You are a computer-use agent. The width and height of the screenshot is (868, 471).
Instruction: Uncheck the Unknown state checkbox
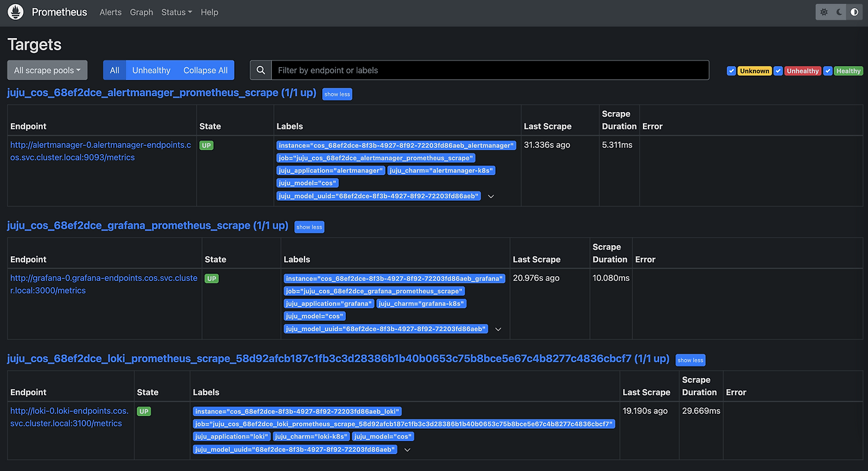pos(731,71)
